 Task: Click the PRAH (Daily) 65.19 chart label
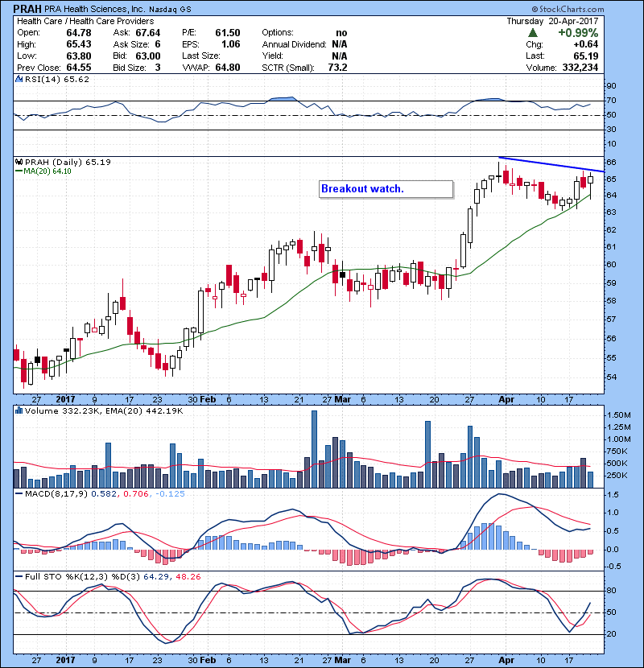(68, 162)
